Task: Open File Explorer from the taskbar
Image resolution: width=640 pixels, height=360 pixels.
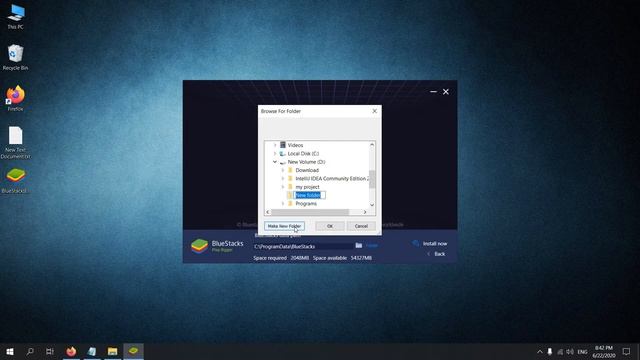Action: [x=113, y=351]
